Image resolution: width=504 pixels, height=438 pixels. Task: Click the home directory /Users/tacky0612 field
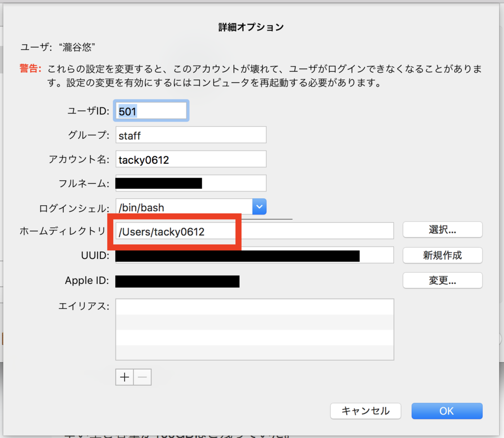[x=254, y=231]
